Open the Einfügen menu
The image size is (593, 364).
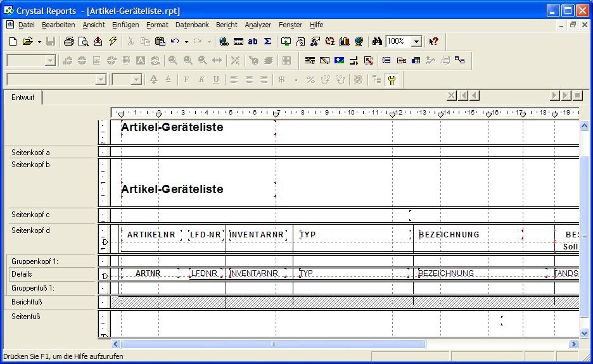pyautogui.click(x=125, y=25)
